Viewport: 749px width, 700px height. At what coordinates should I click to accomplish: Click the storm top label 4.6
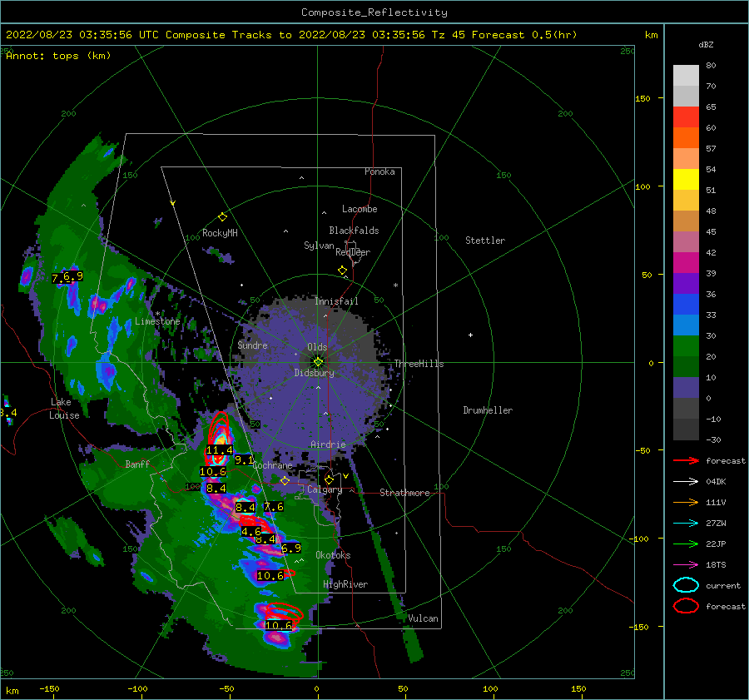(251, 532)
